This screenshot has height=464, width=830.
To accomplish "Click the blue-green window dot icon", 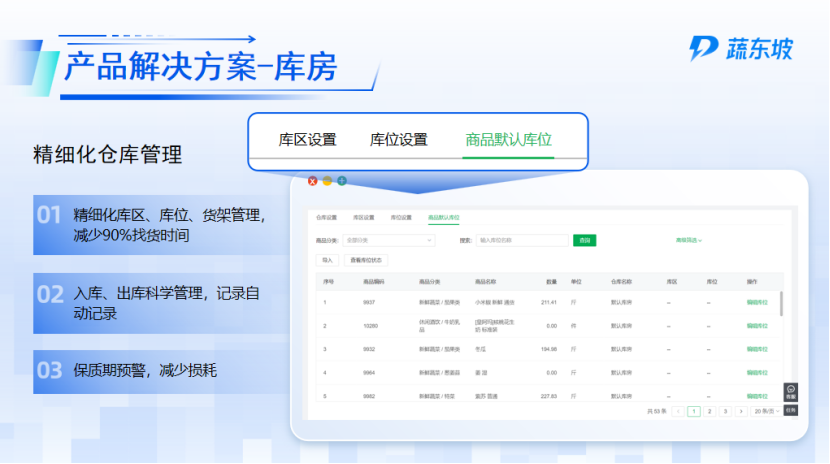I will (x=342, y=181).
